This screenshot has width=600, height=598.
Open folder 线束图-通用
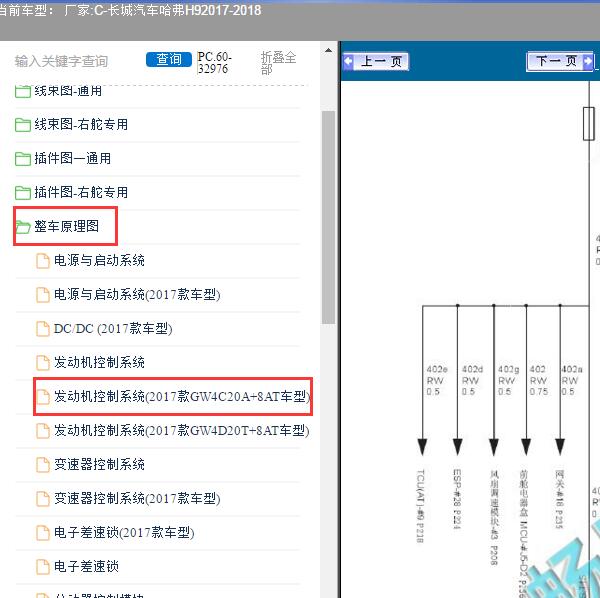68,91
